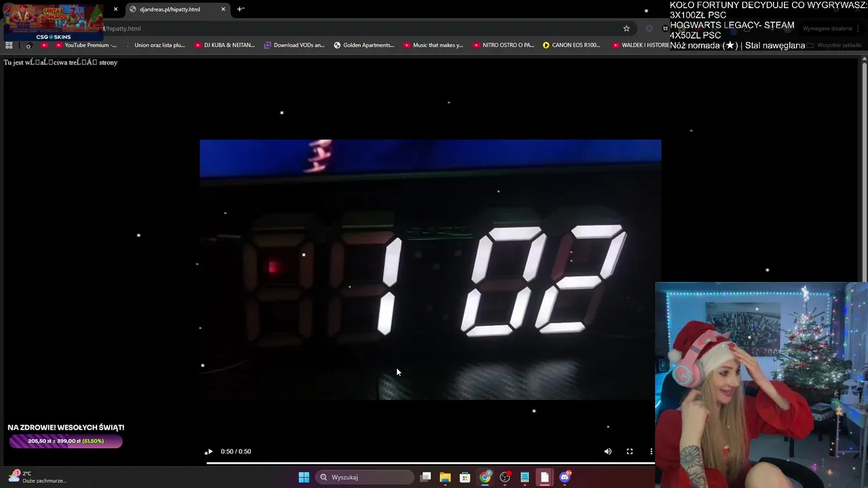
Task: Play the video with the play button
Action: [210, 451]
